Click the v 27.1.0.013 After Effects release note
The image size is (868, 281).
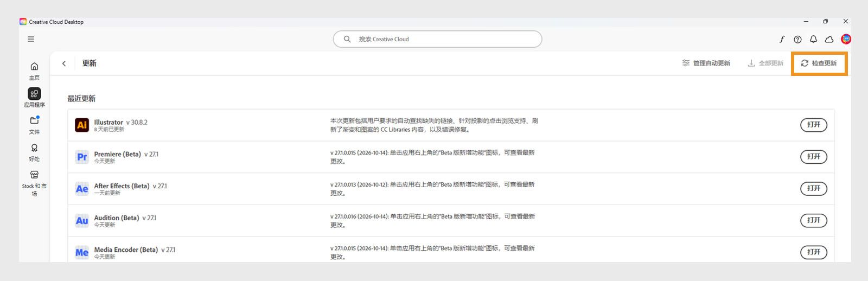[432, 189]
